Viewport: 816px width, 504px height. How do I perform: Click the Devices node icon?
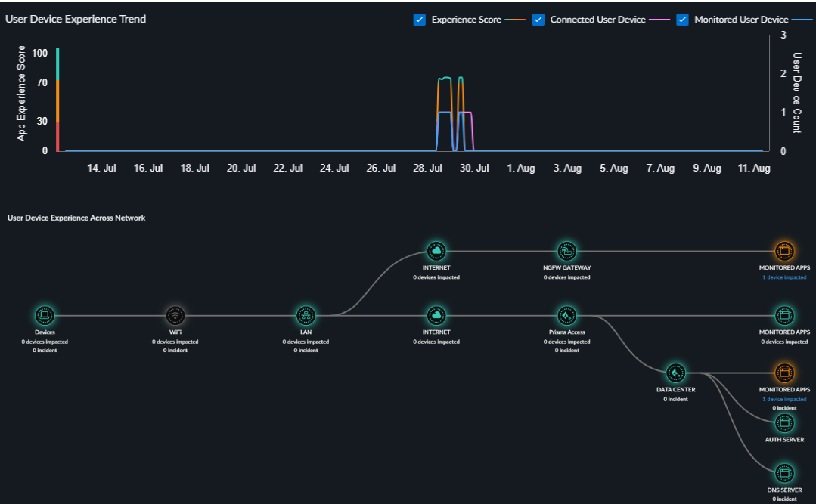(45, 314)
